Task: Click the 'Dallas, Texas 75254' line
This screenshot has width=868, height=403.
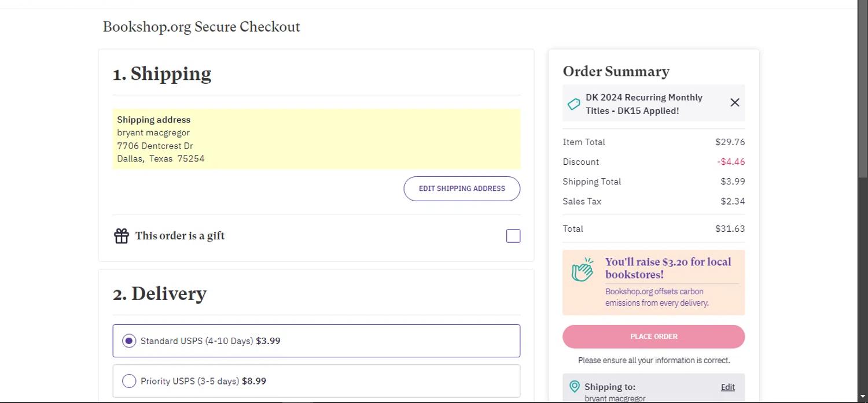Action: click(161, 158)
